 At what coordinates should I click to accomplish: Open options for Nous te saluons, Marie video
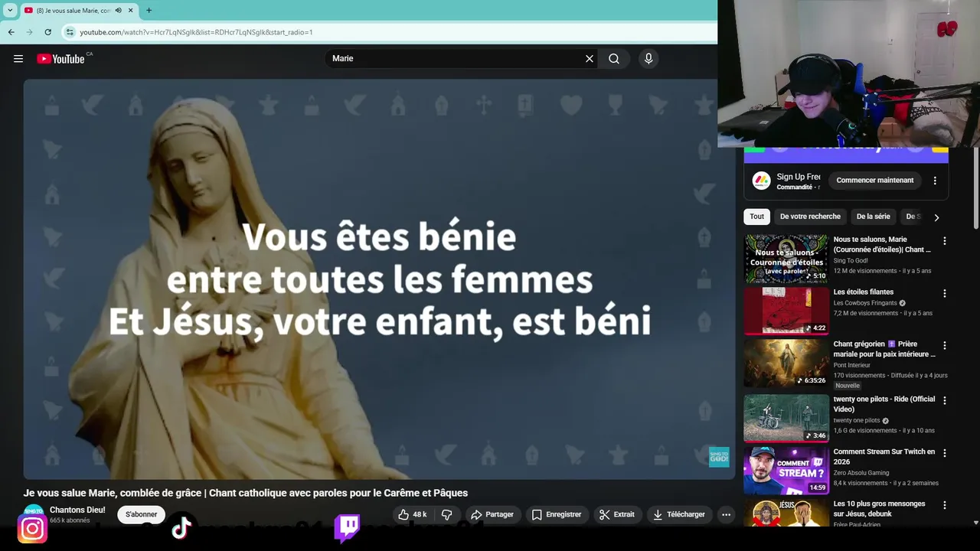[944, 241]
